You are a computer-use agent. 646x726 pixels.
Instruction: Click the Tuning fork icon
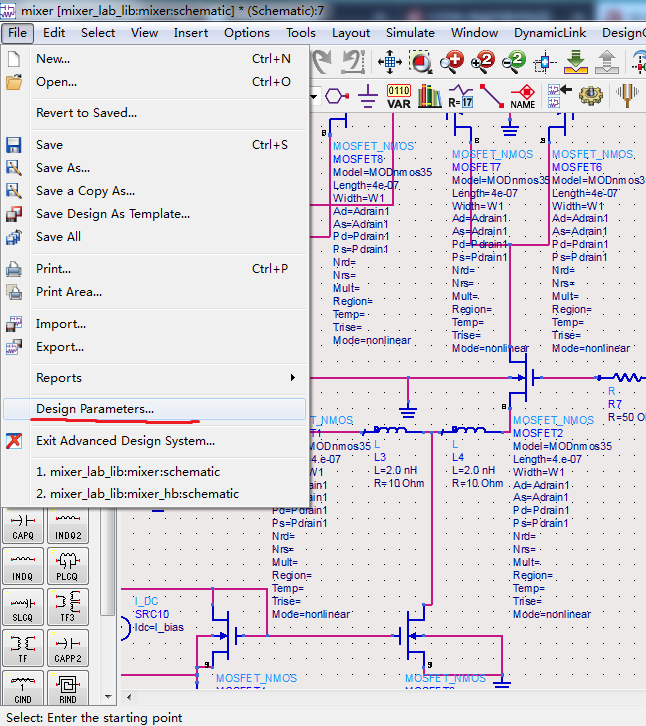pyautogui.click(x=627, y=95)
